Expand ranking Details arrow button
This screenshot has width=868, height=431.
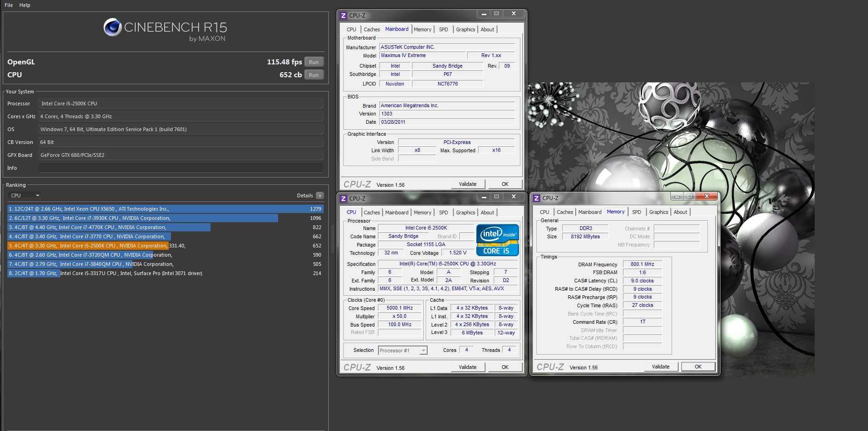tap(320, 195)
